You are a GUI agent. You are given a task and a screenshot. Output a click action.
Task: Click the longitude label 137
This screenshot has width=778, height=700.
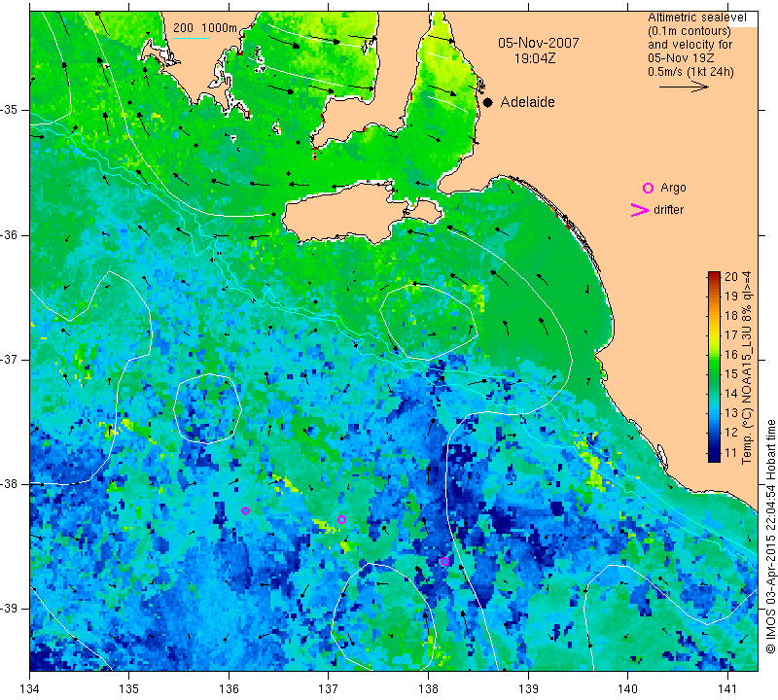click(328, 689)
